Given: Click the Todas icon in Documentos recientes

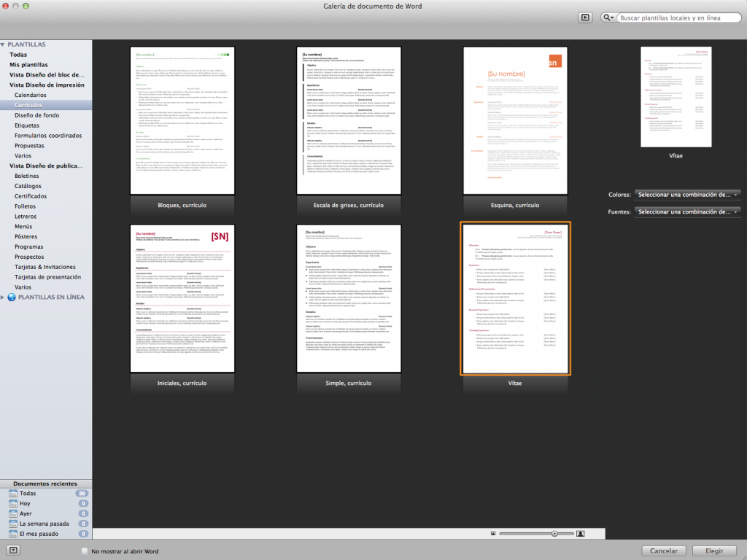Looking at the screenshot, I should click(x=12, y=493).
